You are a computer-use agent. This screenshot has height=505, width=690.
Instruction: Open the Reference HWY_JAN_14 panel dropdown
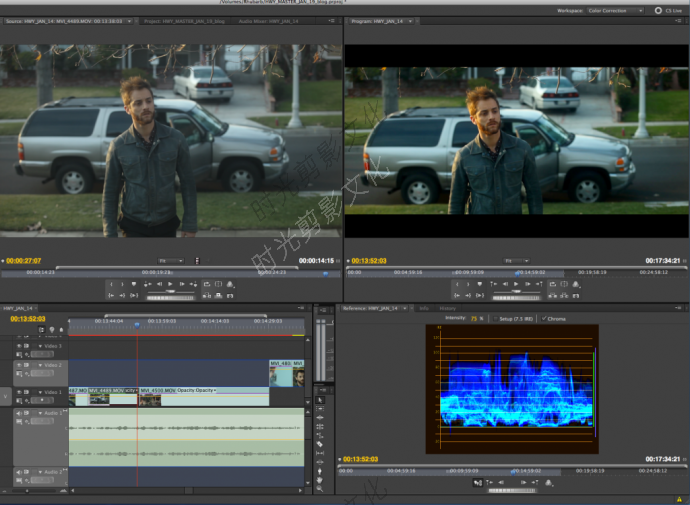click(x=404, y=308)
